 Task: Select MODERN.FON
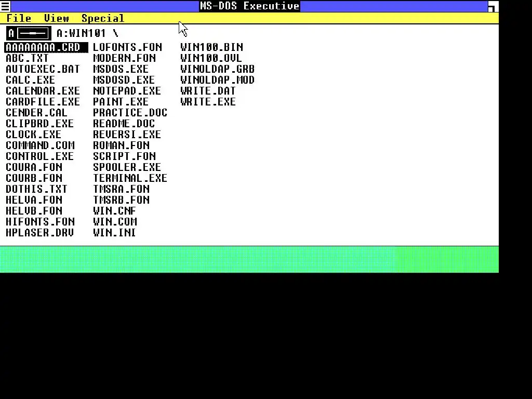point(125,58)
